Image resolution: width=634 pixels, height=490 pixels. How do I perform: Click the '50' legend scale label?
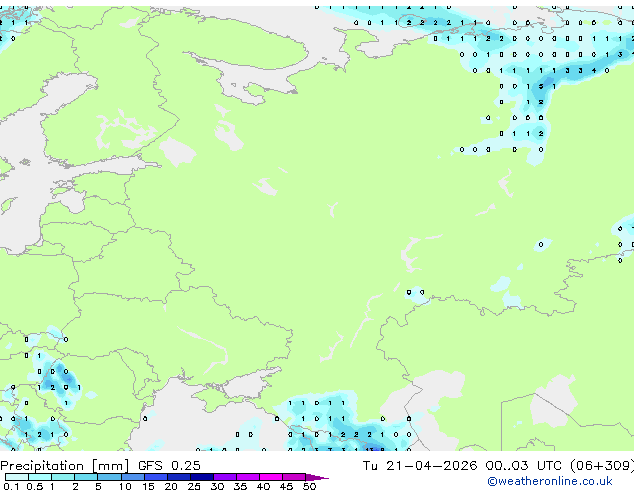point(310,486)
